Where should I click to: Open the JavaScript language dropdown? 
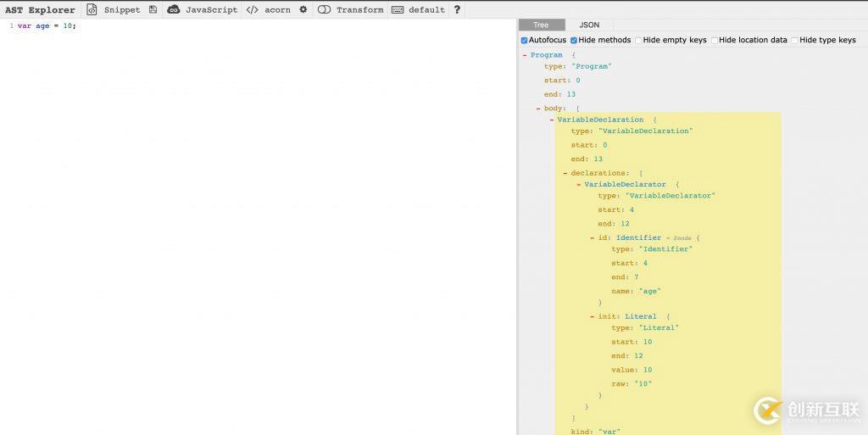(211, 10)
